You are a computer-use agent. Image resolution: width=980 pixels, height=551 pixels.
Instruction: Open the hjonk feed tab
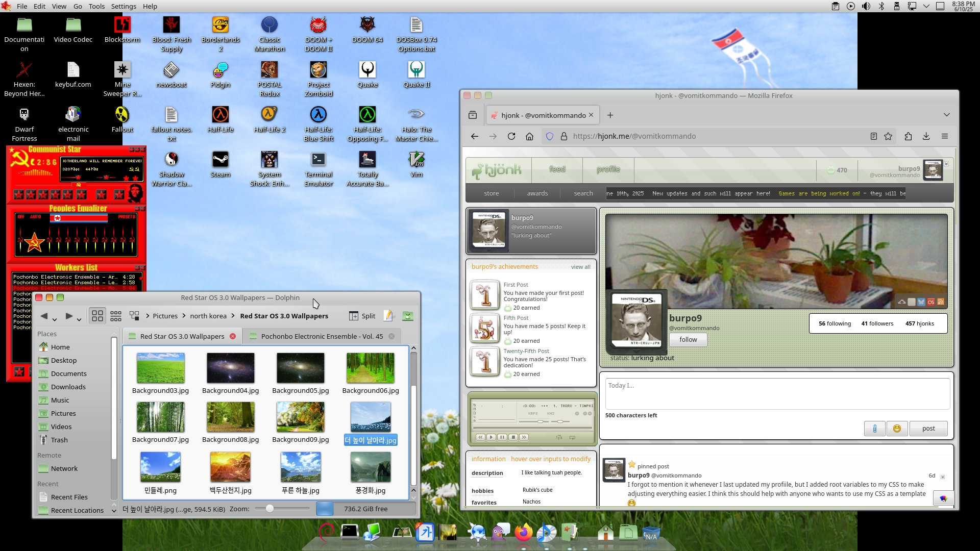tap(557, 169)
